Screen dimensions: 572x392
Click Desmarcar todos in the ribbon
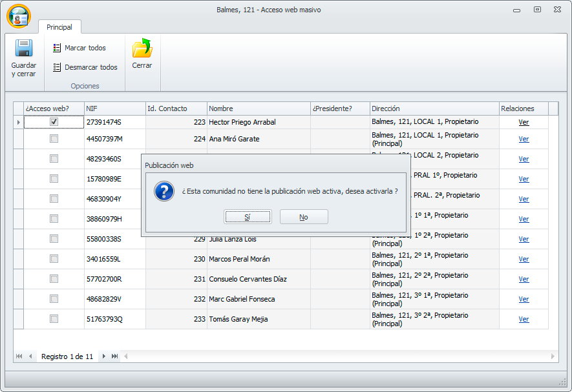(85, 67)
